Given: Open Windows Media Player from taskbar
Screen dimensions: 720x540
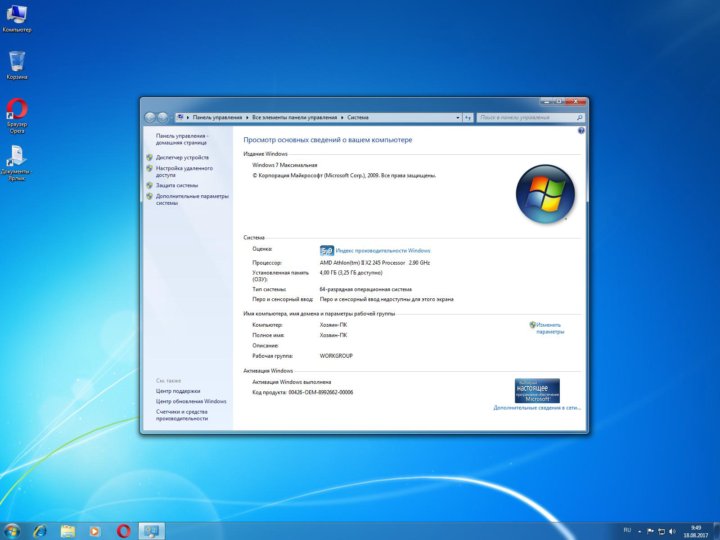Looking at the screenshot, I should click(95, 531).
